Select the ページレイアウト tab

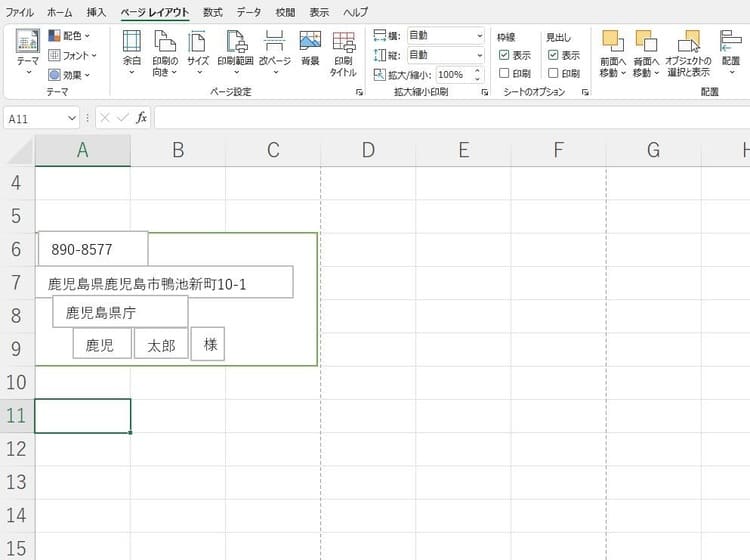154,12
